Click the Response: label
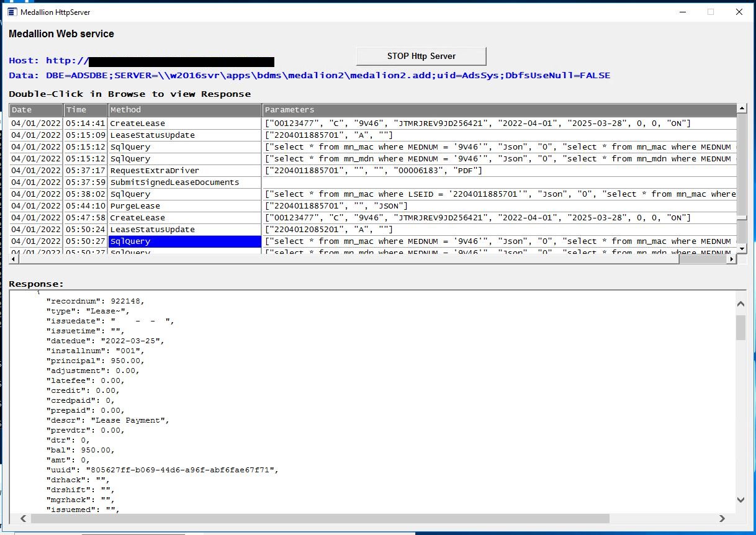This screenshot has height=535, width=756. click(x=37, y=284)
